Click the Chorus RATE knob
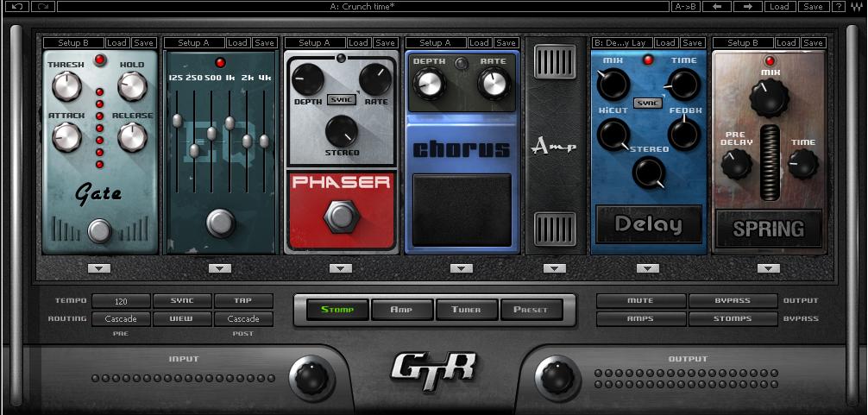Screen dimensions: 868x415 click(x=494, y=84)
